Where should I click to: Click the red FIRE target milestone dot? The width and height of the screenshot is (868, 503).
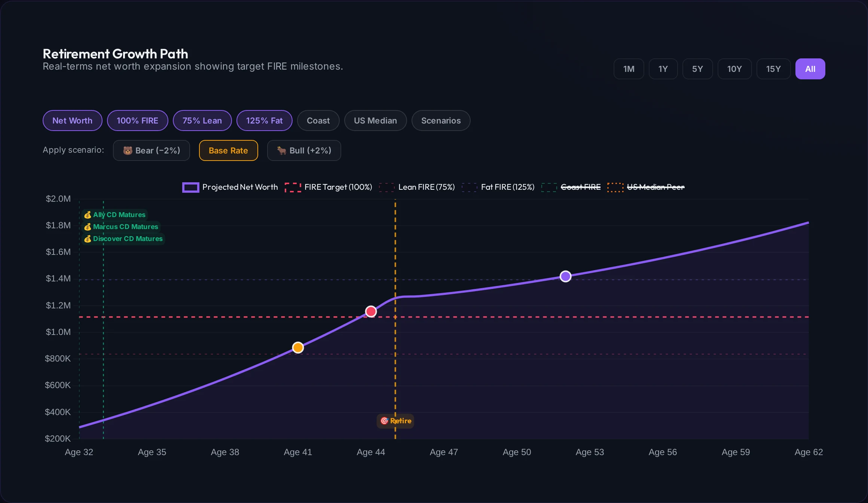pyautogui.click(x=371, y=311)
